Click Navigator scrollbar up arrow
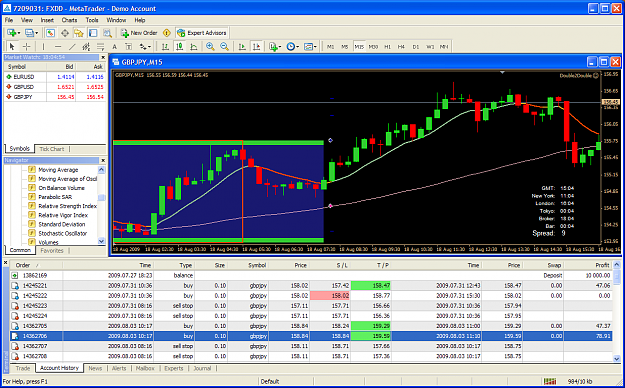The image size is (625, 388). 101,170
